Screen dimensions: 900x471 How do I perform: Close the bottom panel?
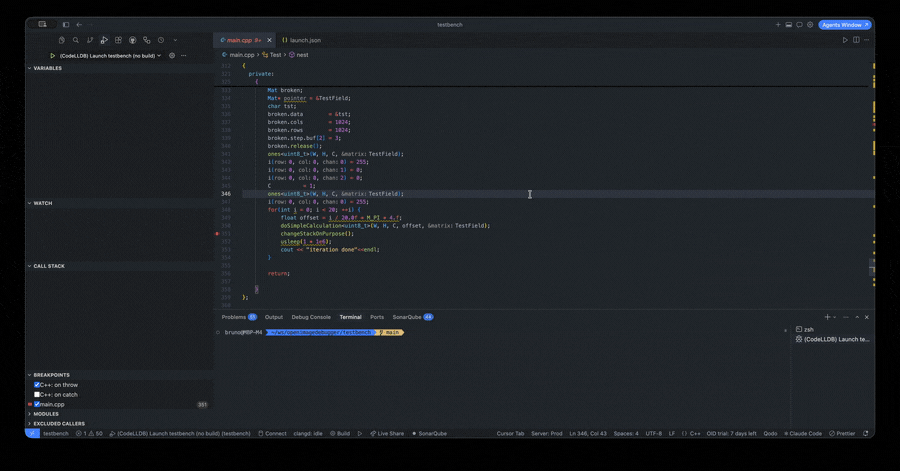tap(867, 317)
